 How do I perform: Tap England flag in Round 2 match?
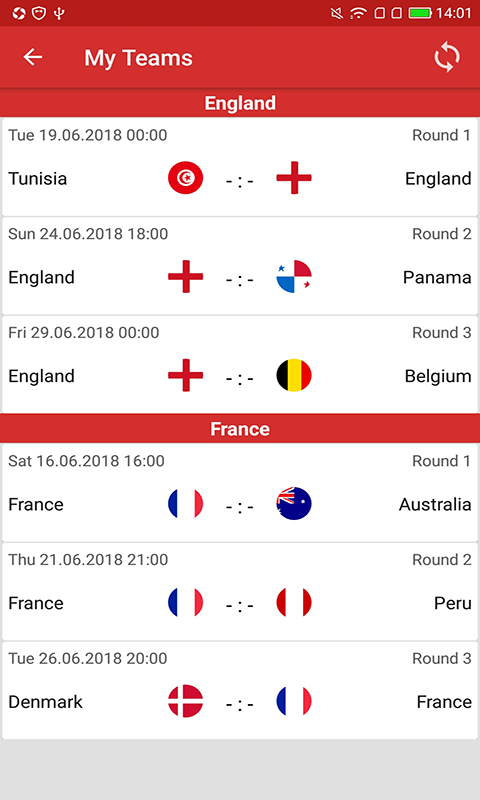click(186, 277)
